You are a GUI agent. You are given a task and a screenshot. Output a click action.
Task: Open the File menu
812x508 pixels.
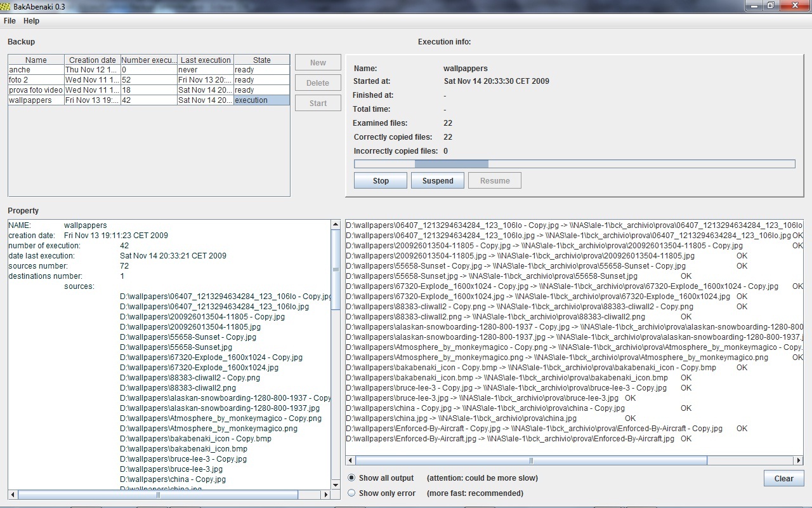click(10, 21)
